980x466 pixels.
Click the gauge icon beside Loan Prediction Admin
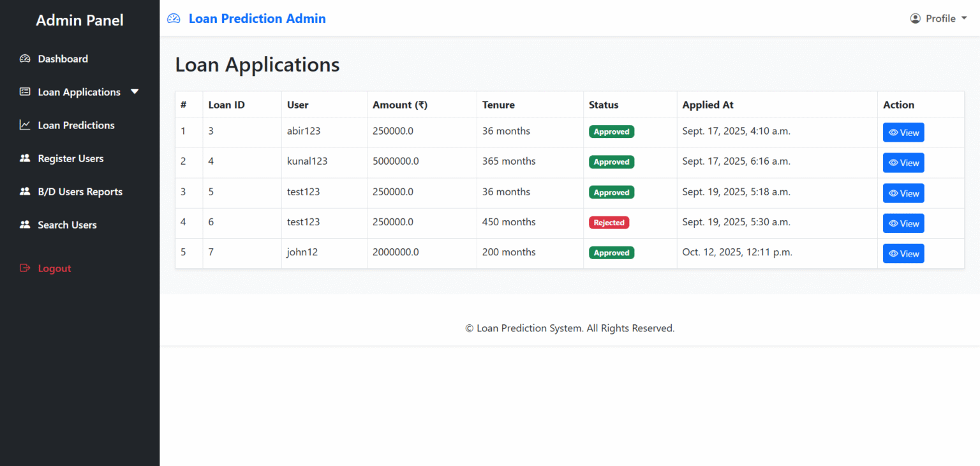173,18
